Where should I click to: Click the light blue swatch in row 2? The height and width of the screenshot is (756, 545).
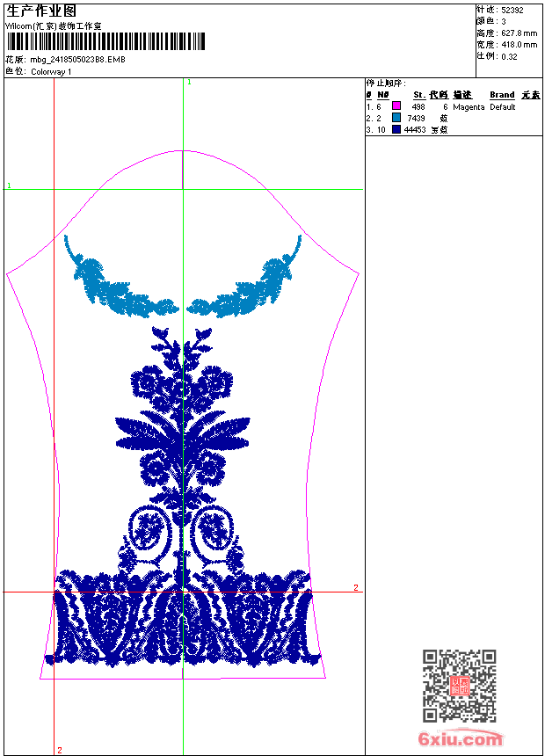click(x=396, y=118)
